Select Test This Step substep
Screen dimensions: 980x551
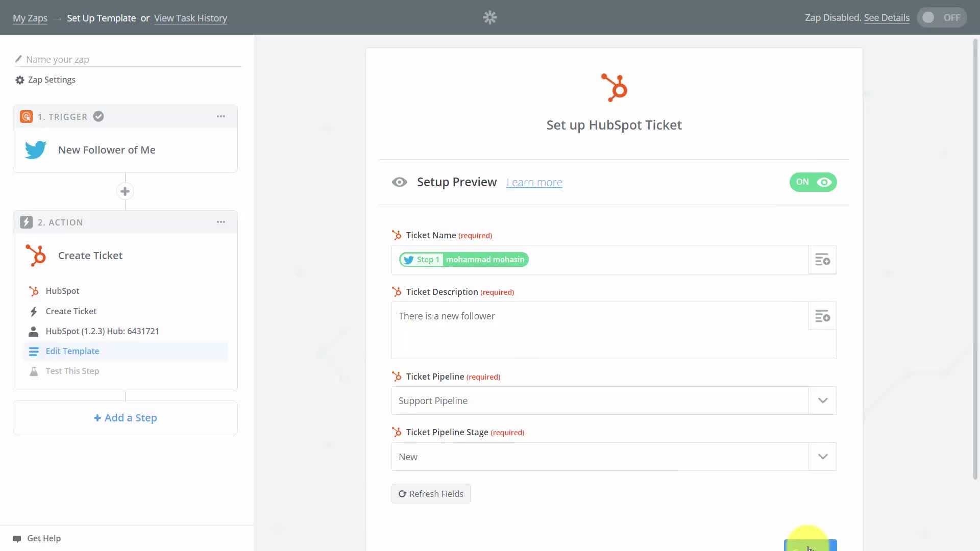click(x=125, y=371)
